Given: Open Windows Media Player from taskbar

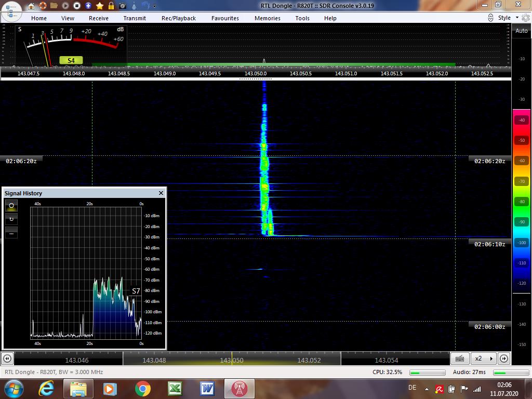Looking at the screenshot, I should tap(110, 389).
